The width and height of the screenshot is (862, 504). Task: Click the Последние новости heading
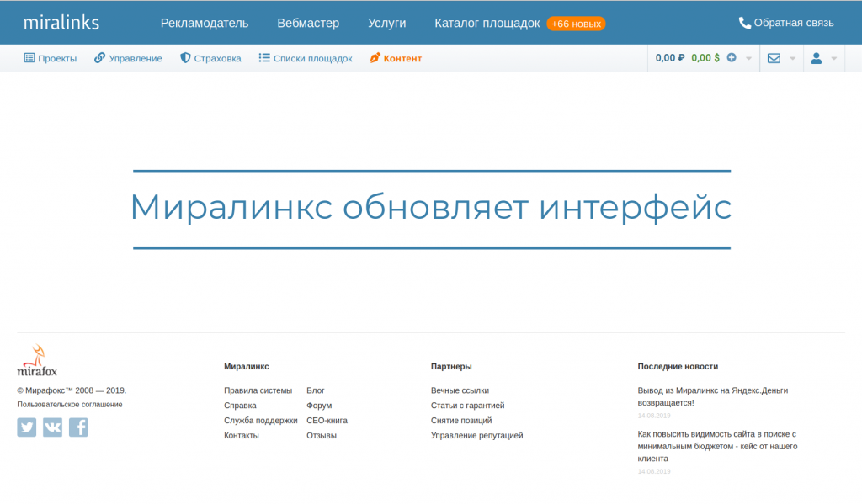(x=678, y=367)
